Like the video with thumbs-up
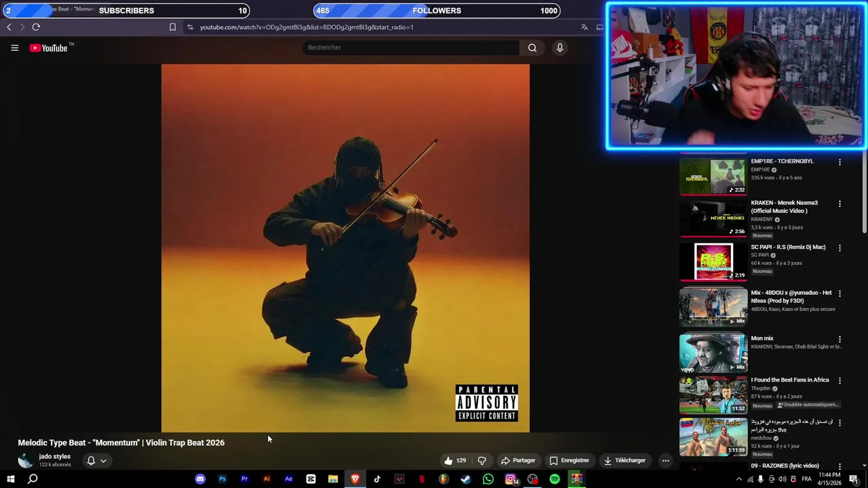The image size is (868, 488). (x=455, y=460)
